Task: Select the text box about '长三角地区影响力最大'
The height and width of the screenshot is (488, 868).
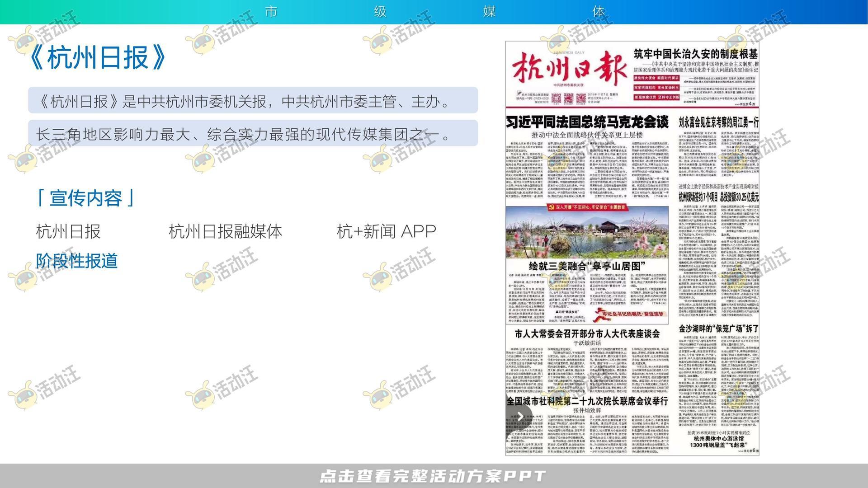Action: coord(253,133)
